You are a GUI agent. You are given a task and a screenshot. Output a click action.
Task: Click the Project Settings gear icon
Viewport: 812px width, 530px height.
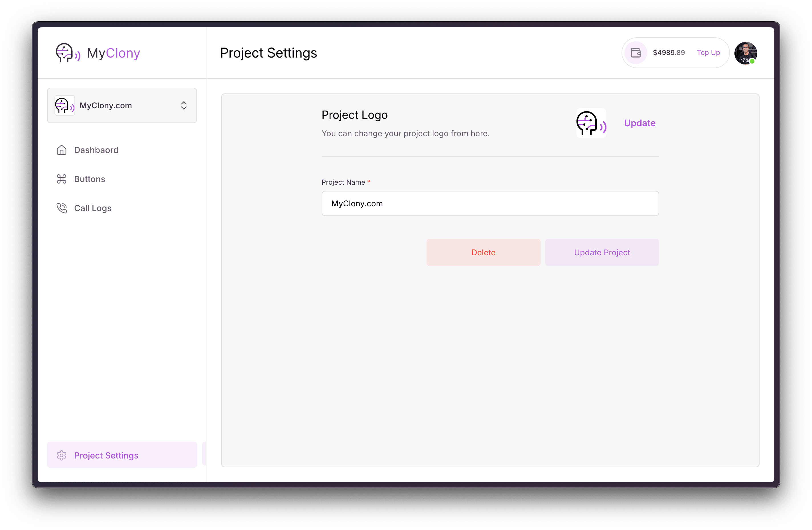[61, 455]
